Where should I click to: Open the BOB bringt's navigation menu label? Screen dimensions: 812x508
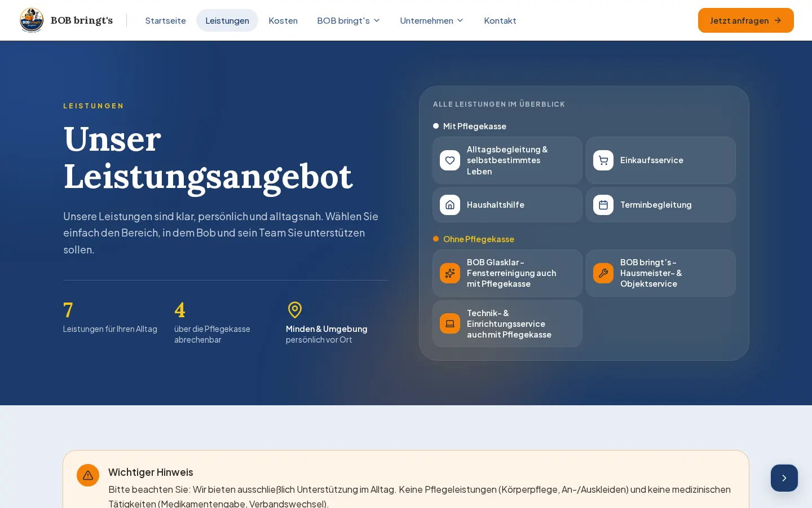point(343,20)
